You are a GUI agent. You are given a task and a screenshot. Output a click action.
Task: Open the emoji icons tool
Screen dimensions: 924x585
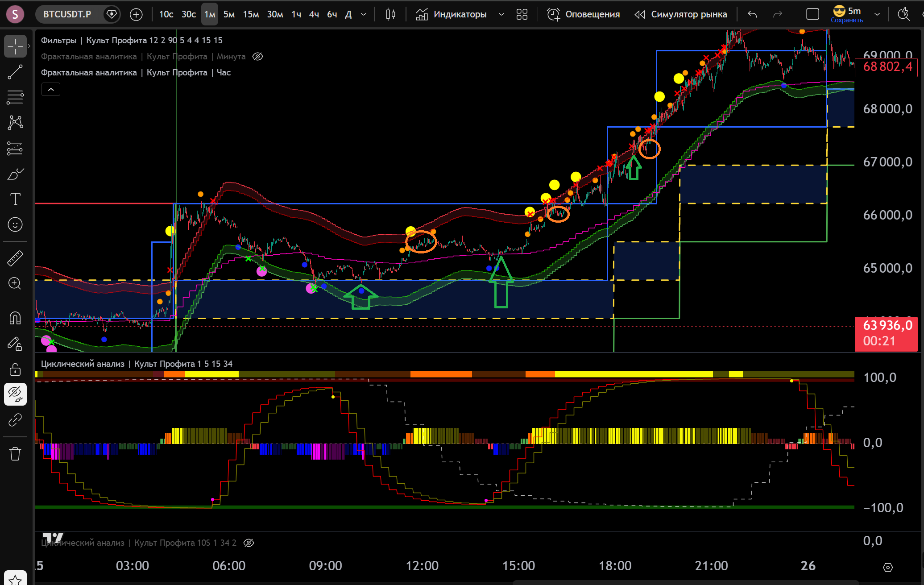click(x=15, y=224)
